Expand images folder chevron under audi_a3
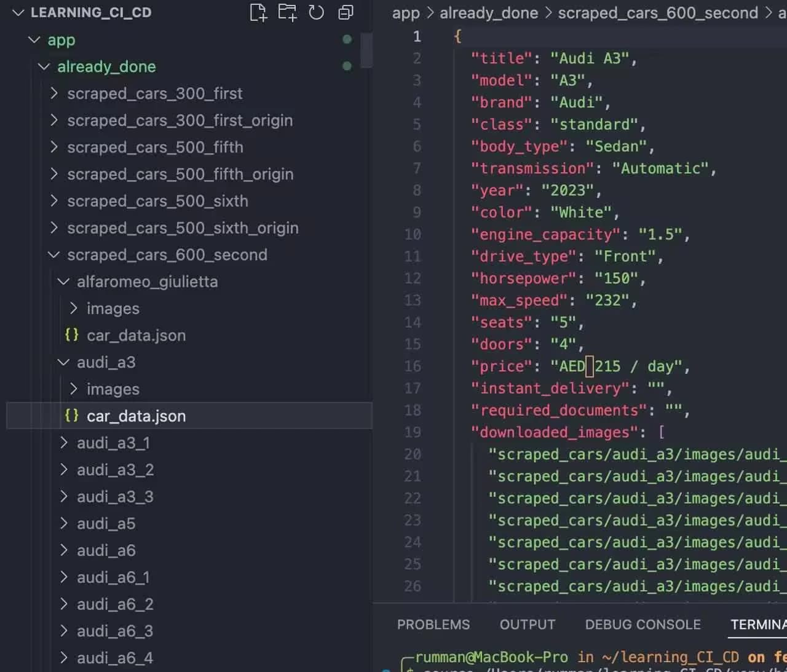Screen dimensions: 787x672 point(74,389)
